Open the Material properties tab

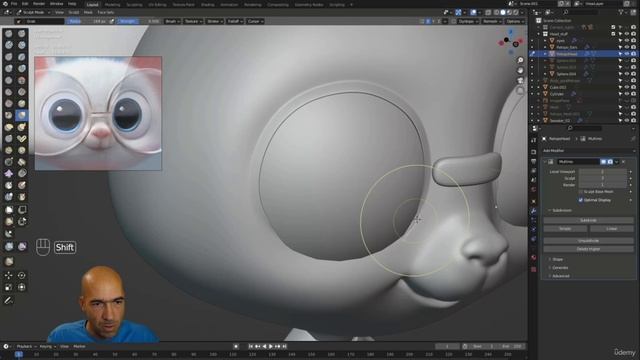pyautogui.click(x=533, y=258)
